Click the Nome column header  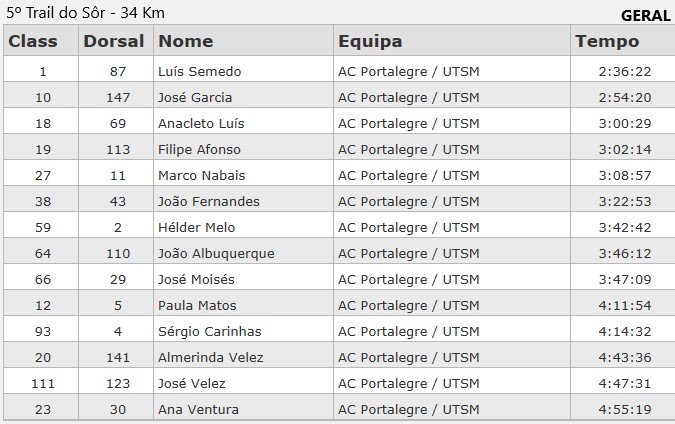[186, 41]
